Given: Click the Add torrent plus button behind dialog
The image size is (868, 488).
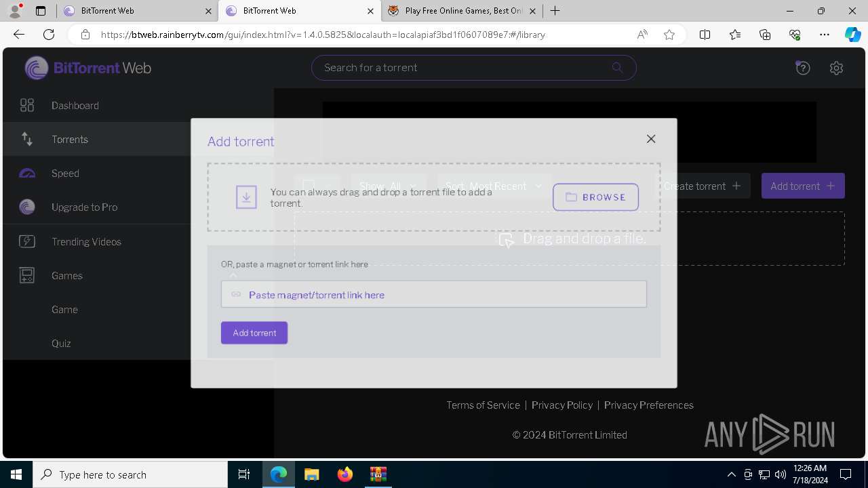Looking at the screenshot, I should click(803, 186).
